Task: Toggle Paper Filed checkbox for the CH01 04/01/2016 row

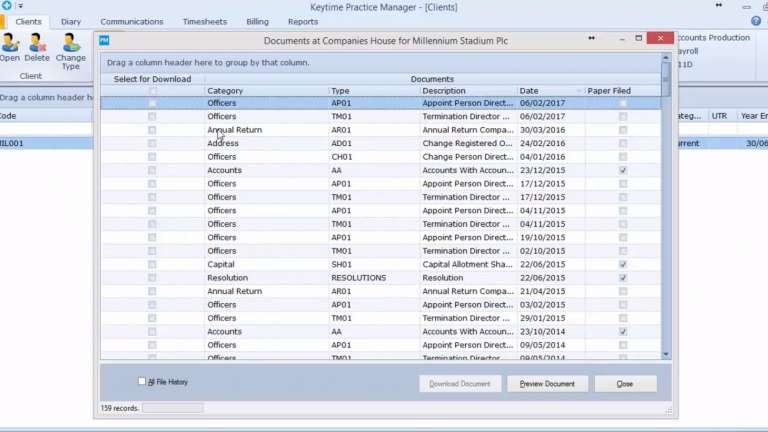Action: tap(623, 157)
